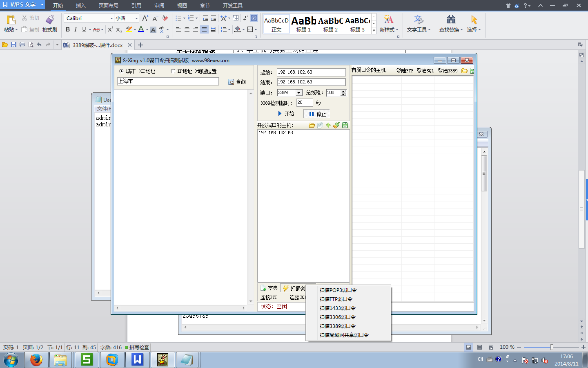Click the zoom slider handle in status bar
588x368 pixels.
click(x=552, y=347)
